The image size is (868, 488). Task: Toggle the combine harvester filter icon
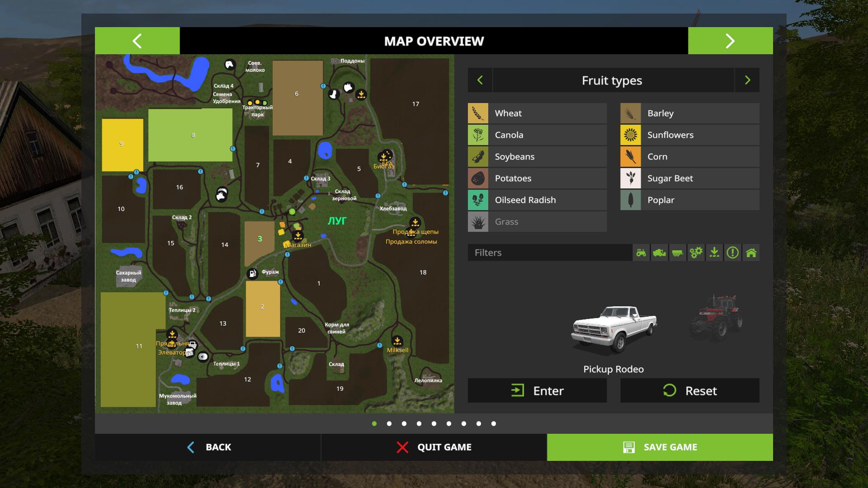[x=660, y=253]
